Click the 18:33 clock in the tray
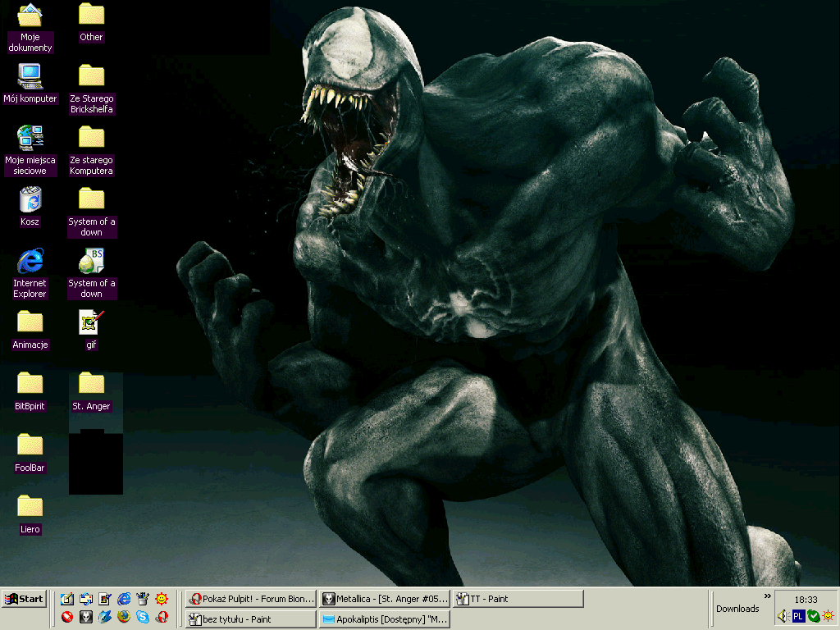Screen dimensions: 840x630 (x=806, y=600)
